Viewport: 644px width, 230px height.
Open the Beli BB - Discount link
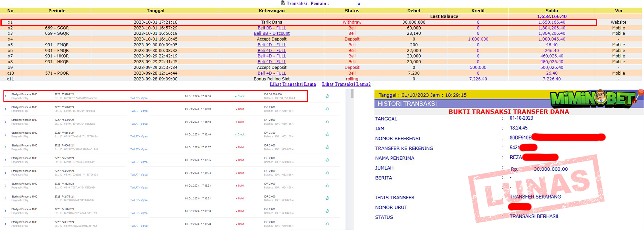(271, 34)
